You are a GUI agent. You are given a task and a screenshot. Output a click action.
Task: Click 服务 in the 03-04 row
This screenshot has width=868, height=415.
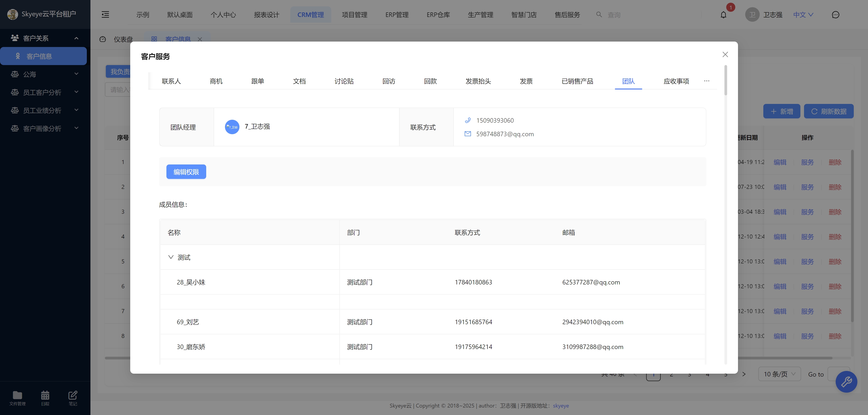coord(807,212)
